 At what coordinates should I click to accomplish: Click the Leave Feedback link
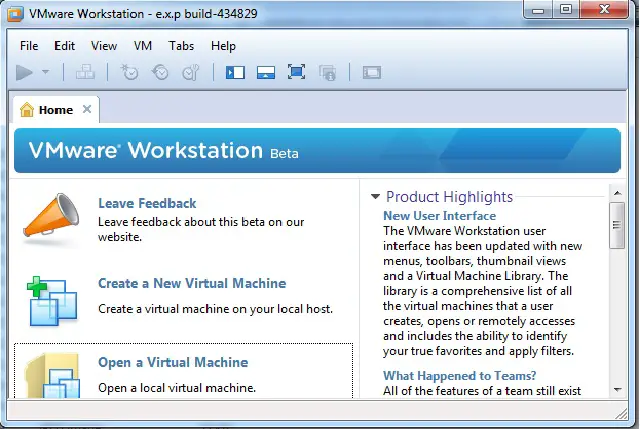[x=147, y=203]
